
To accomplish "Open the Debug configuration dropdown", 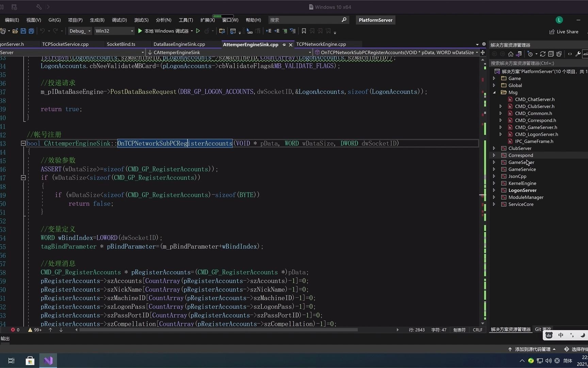I will 79,31.
